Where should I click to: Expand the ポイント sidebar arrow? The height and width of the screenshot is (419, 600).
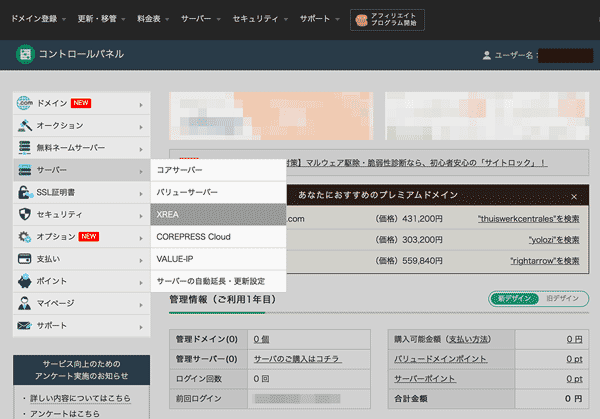coord(141,282)
